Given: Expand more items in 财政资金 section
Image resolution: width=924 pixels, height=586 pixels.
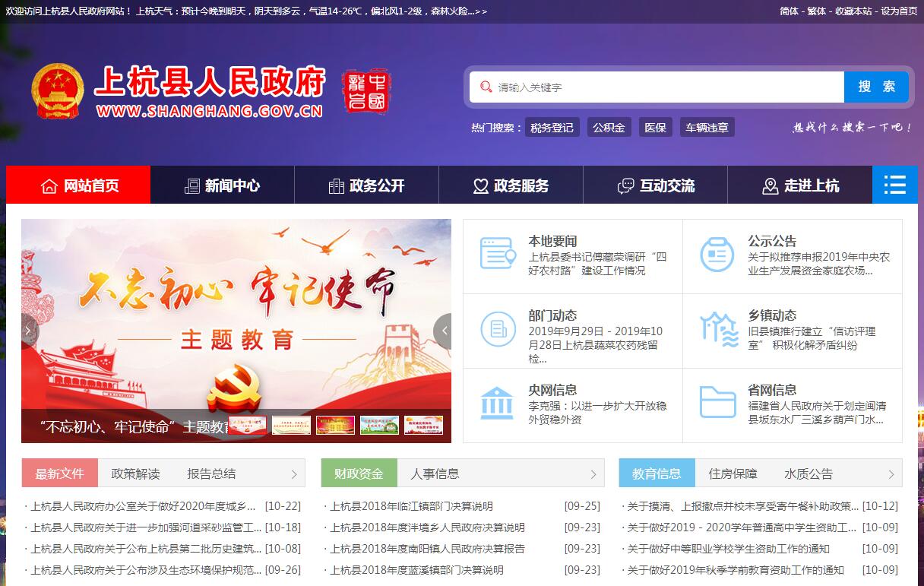Looking at the screenshot, I should [x=593, y=474].
